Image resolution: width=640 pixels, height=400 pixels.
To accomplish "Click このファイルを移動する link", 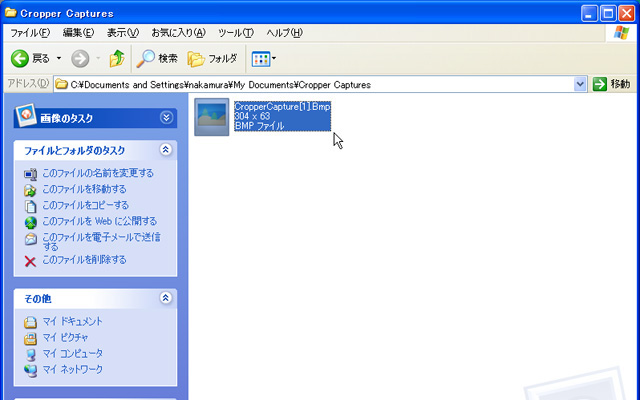I will click(84, 189).
